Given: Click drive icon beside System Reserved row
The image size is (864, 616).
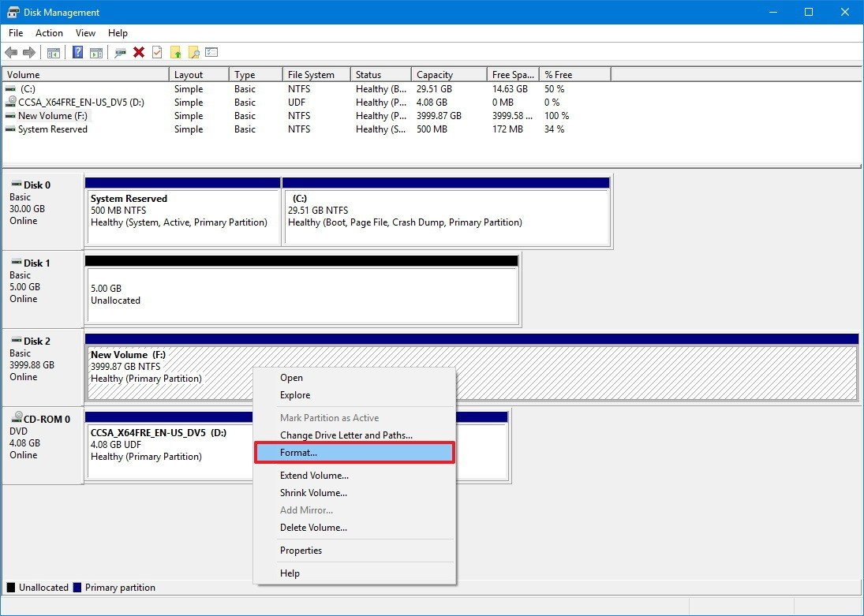Looking at the screenshot, I should point(10,129).
